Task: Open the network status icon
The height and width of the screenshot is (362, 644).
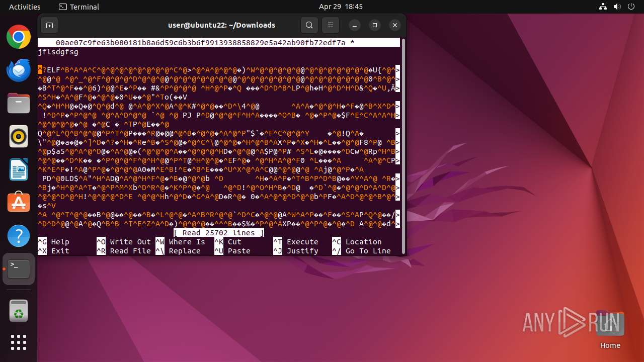Action: [x=603, y=7]
